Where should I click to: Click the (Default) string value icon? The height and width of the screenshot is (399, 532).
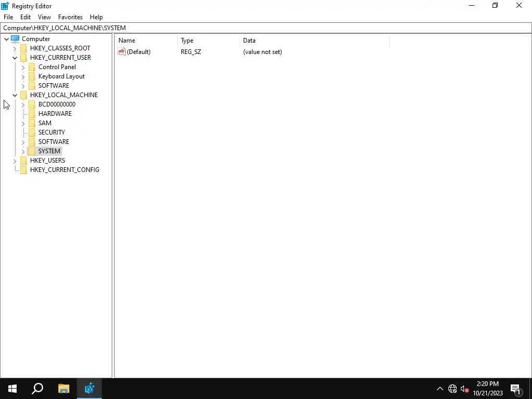[x=122, y=51]
